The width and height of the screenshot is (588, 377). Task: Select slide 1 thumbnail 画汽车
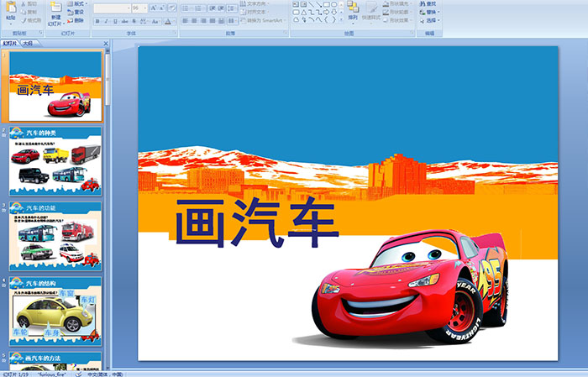(x=55, y=86)
